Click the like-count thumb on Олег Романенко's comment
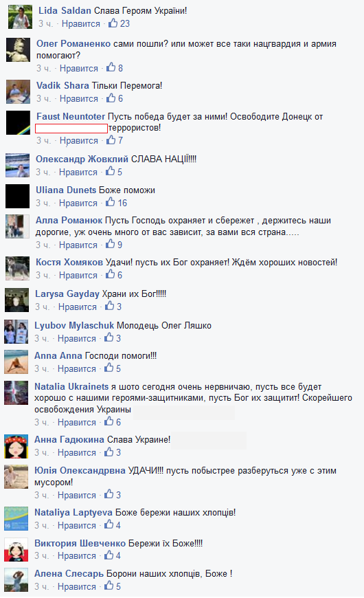 point(111,68)
